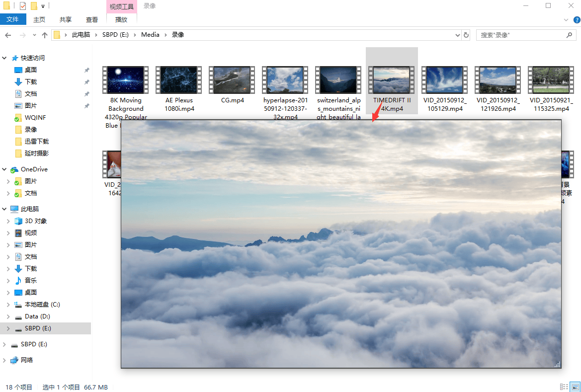Open the 文件 menu
This screenshot has width=581, height=392.
[x=13, y=19]
